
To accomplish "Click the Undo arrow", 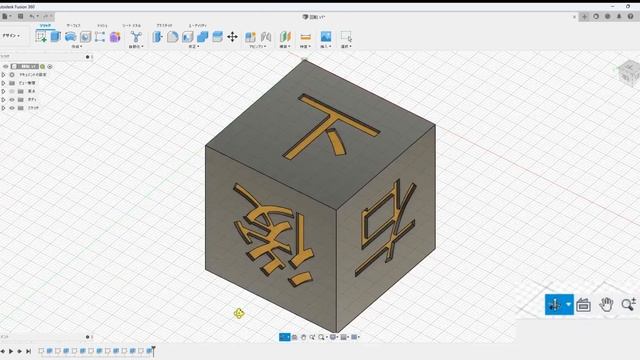I will click(32, 16).
